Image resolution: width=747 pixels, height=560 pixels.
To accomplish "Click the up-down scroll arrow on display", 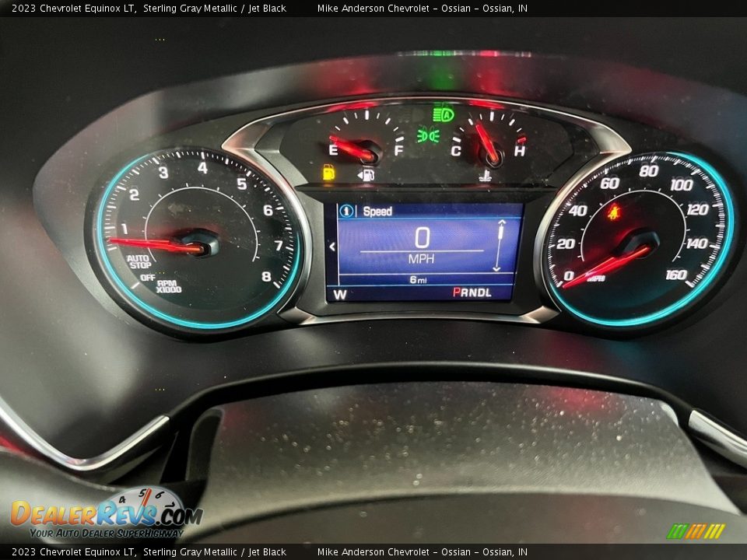I will pos(499,246).
